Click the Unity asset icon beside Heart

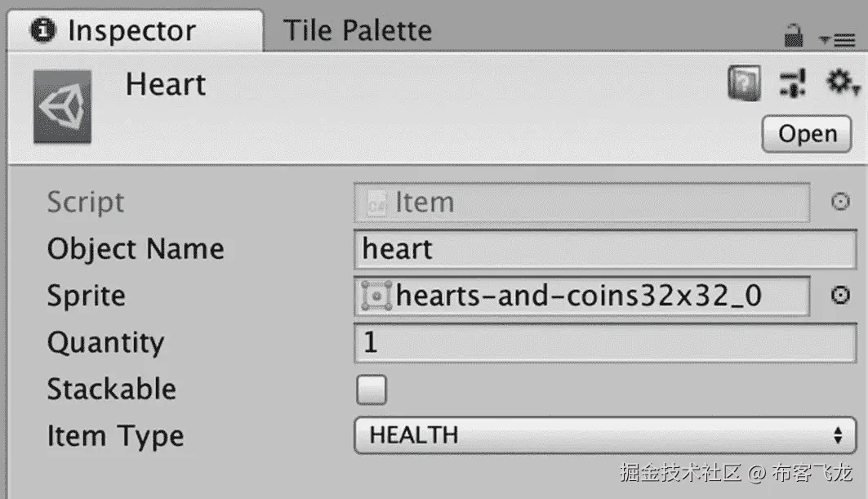click(x=62, y=107)
